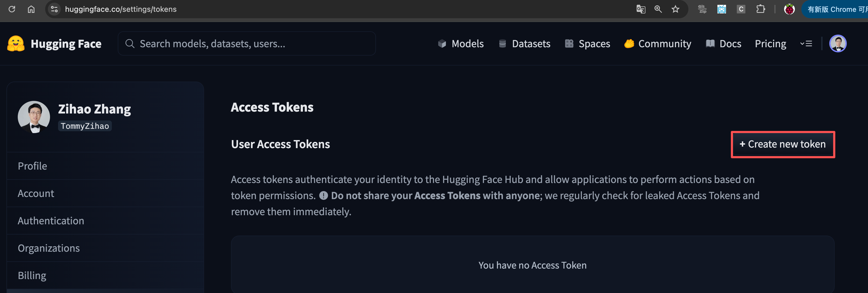
Task: Open the GitZip extension icon
Action: [x=702, y=9]
